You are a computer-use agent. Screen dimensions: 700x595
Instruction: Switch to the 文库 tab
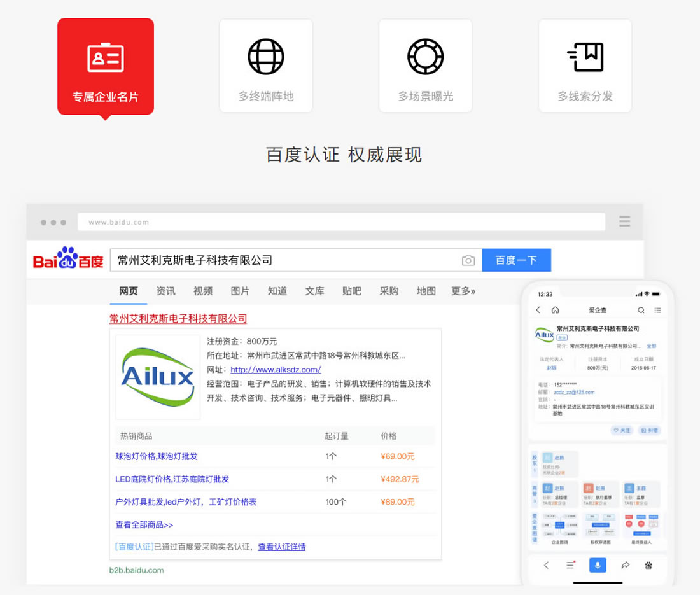point(315,291)
